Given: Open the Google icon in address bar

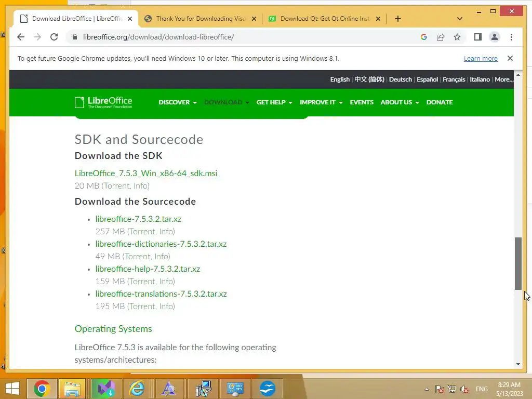Looking at the screenshot, I should [424, 37].
